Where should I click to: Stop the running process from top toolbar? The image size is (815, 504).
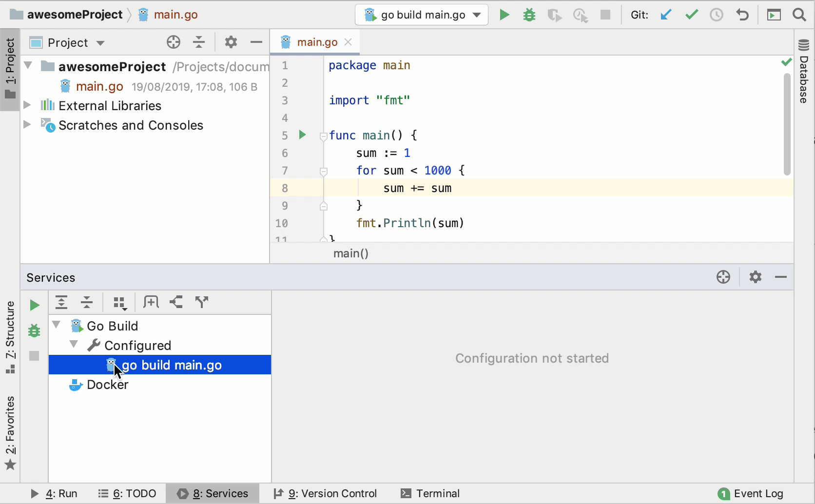click(605, 15)
